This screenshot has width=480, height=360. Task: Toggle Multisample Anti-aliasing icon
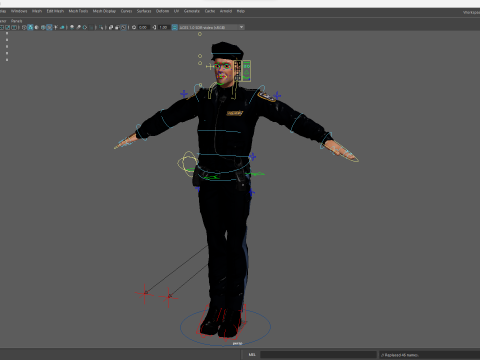85,27
